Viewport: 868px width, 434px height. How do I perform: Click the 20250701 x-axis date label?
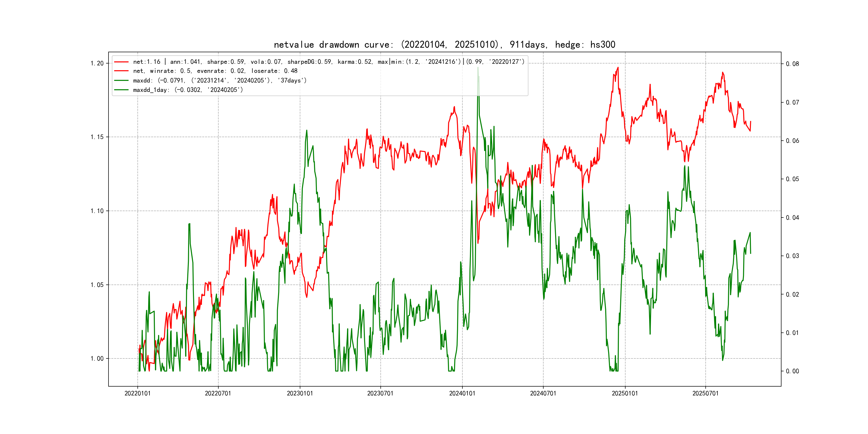tap(705, 393)
